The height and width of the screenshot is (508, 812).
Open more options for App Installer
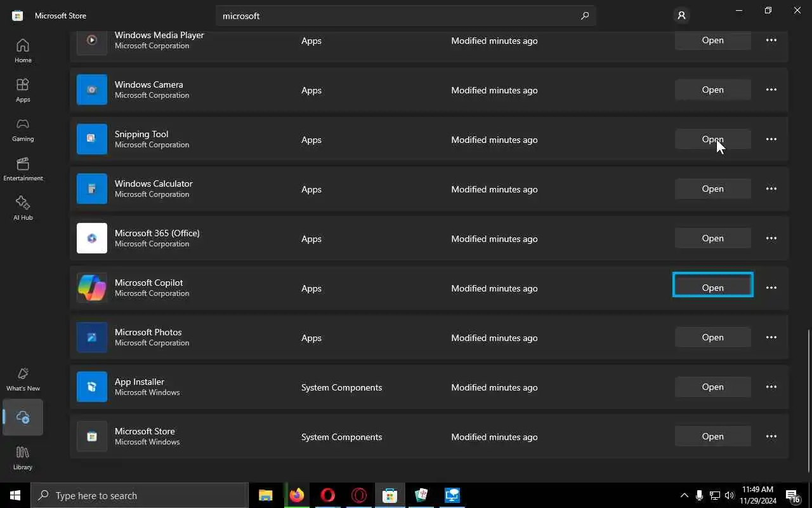(x=771, y=387)
